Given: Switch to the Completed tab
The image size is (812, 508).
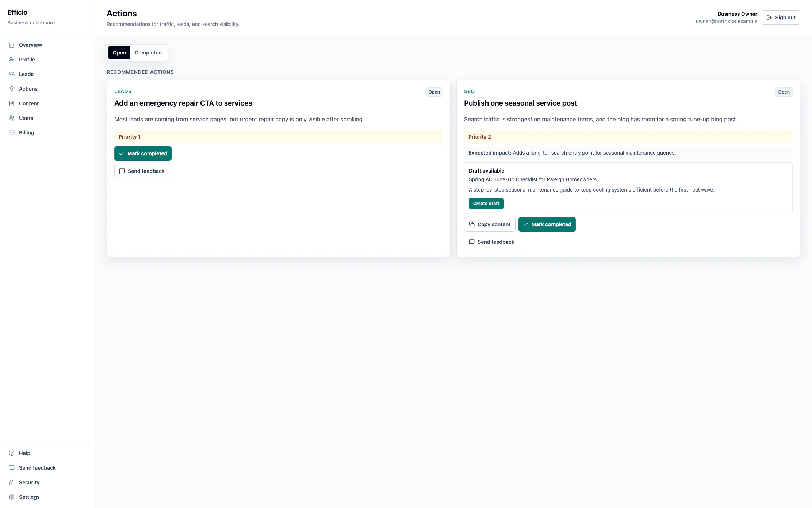Looking at the screenshot, I should click(x=148, y=53).
